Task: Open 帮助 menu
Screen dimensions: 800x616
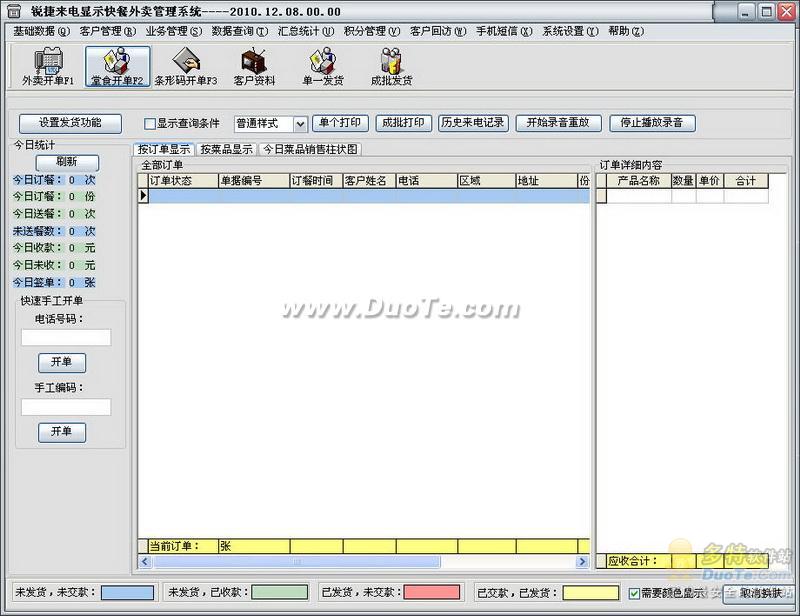Action: pos(626,31)
